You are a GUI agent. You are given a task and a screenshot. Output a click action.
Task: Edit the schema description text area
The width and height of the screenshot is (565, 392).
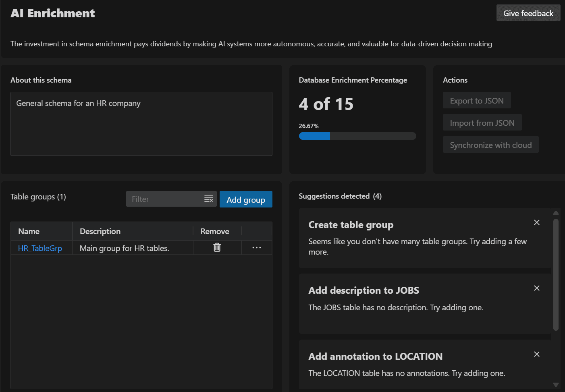coord(141,124)
